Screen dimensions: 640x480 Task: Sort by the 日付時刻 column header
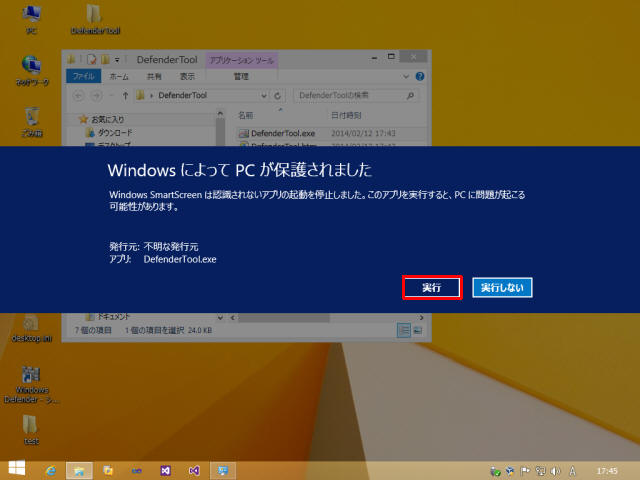coord(346,116)
